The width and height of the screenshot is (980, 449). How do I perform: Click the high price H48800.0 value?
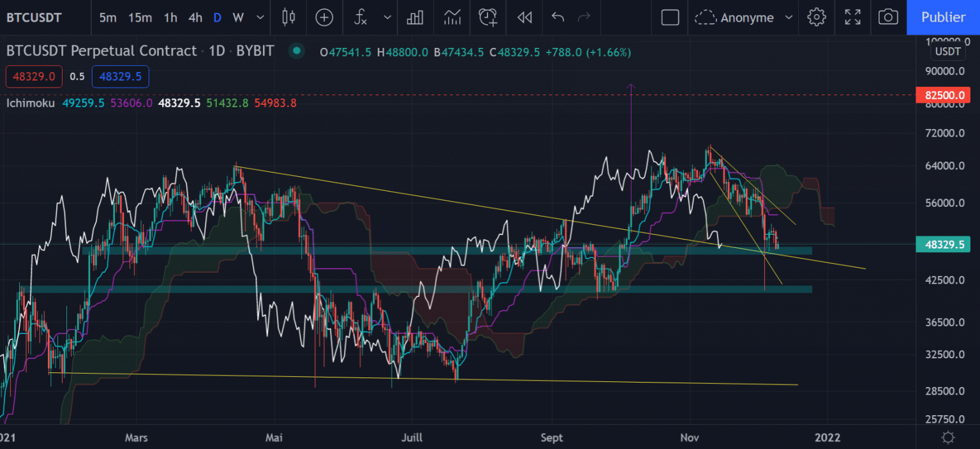coord(403,52)
